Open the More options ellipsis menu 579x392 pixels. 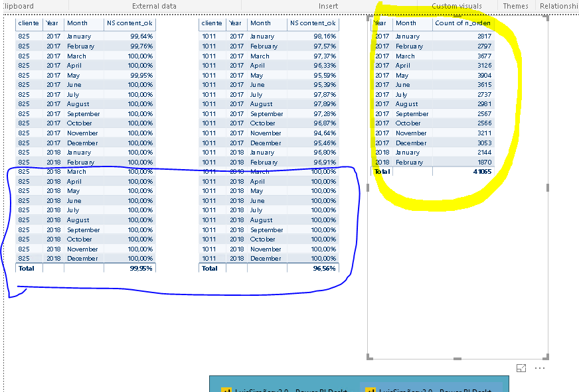pos(539,368)
